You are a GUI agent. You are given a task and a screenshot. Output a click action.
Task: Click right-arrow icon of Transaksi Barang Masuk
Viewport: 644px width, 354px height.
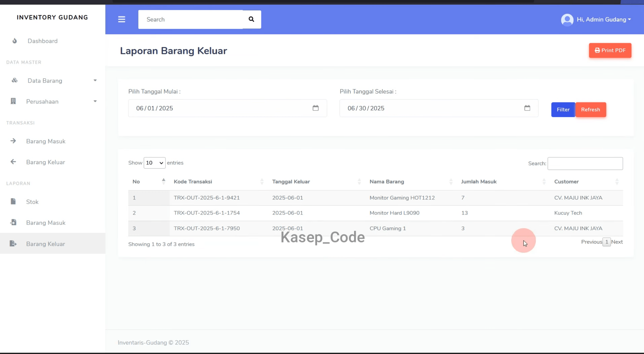pos(13,141)
